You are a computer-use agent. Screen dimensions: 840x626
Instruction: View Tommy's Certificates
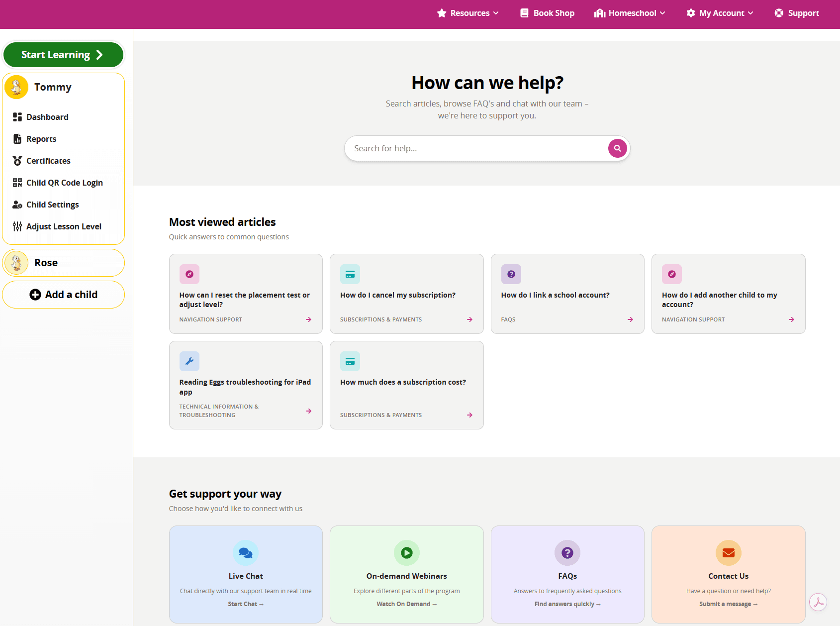(x=42, y=161)
